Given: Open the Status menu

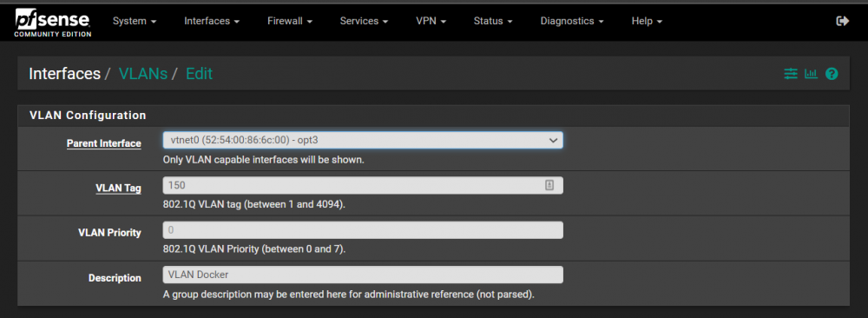Looking at the screenshot, I should (x=493, y=21).
